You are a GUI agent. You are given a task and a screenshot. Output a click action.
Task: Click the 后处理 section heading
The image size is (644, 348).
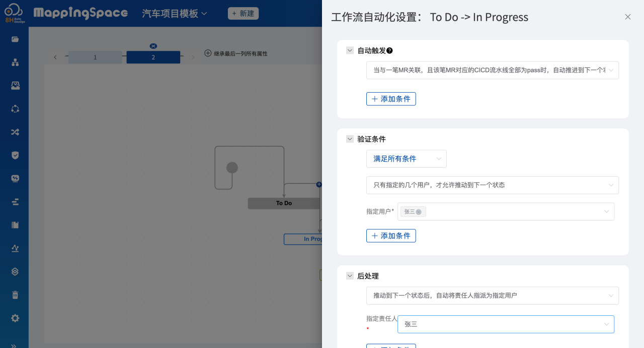click(368, 276)
